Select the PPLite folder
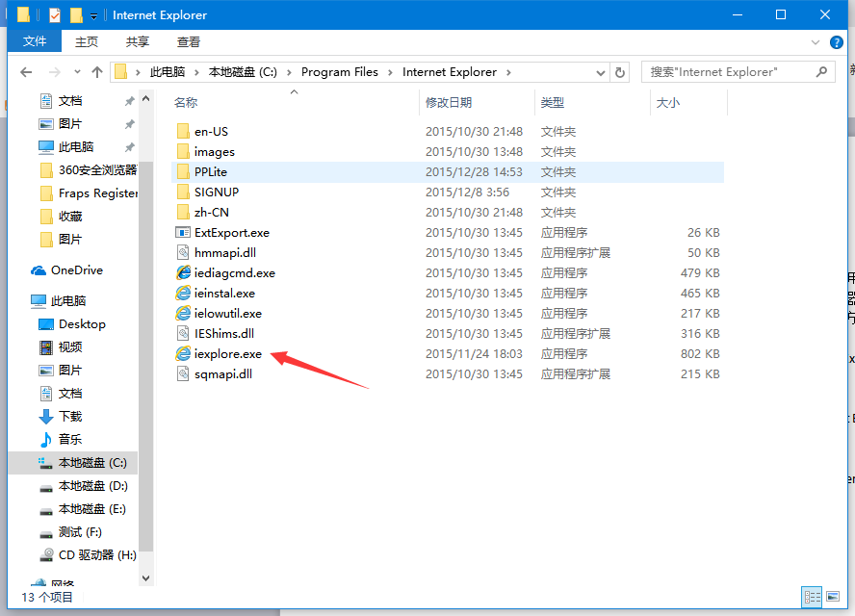 coord(211,171)
